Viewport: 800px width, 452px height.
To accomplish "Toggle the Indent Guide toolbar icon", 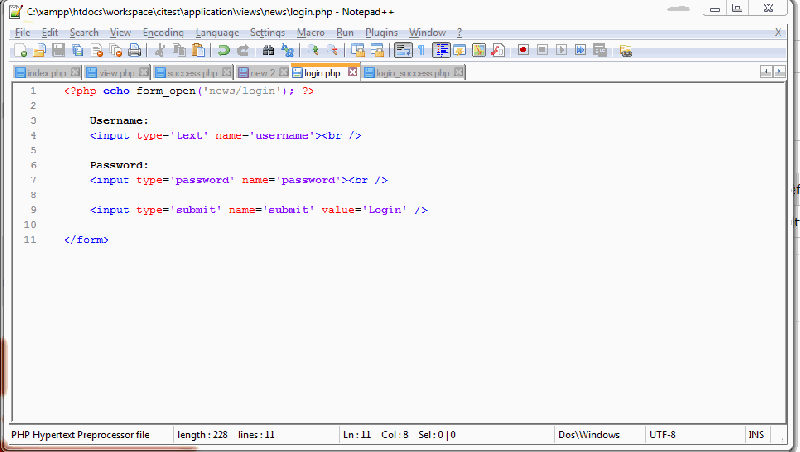I will pos(441,50).
